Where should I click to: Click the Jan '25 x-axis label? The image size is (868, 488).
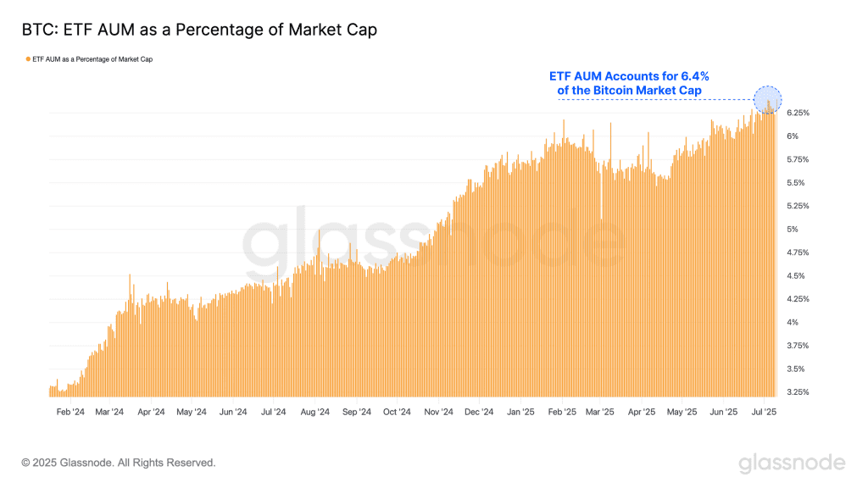tap(520, 413)
